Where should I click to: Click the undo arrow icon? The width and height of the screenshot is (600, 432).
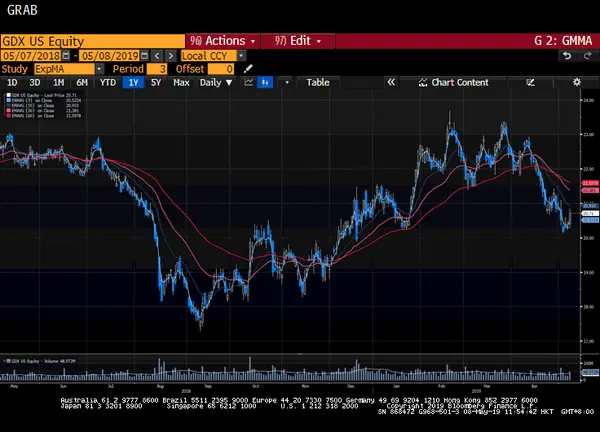tap(567, 56)
